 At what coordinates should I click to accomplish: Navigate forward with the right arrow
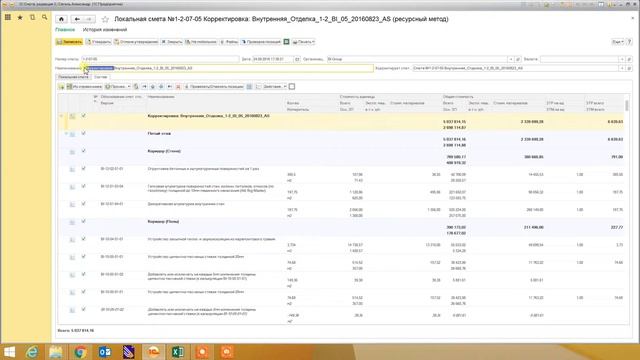pos(89,19)
